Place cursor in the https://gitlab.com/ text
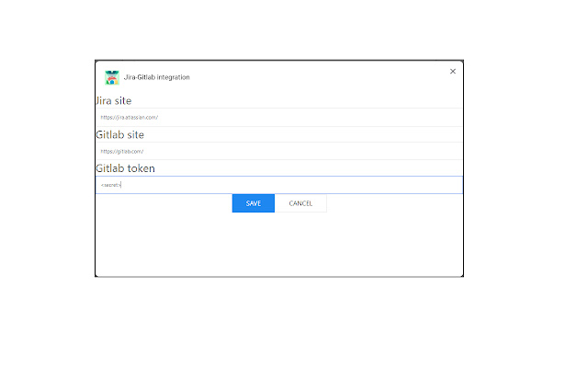The width and height of the screenshot is (588, 368). [122, 151]
